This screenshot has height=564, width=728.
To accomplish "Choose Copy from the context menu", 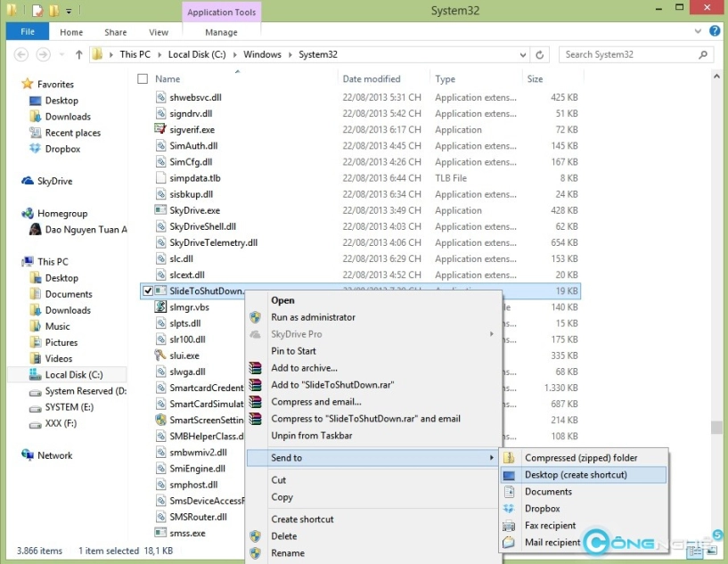I will coord(282,496).
